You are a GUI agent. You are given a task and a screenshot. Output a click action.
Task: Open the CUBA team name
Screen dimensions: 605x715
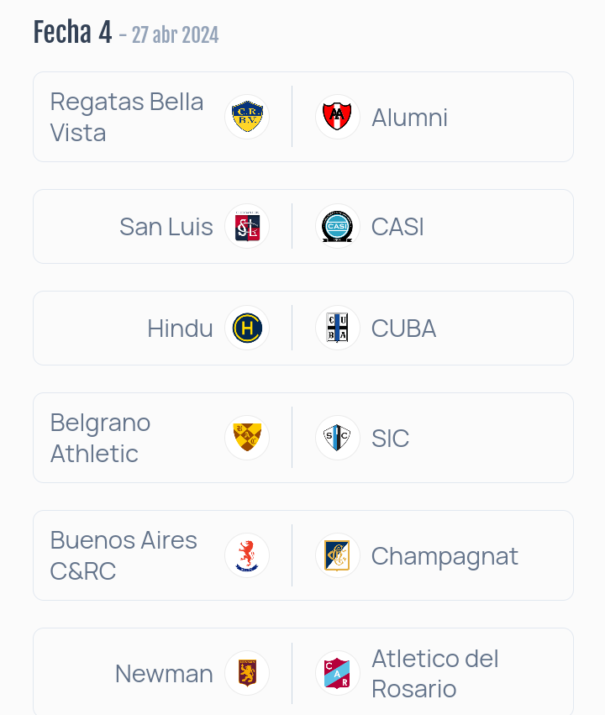(x=403, y=328)
